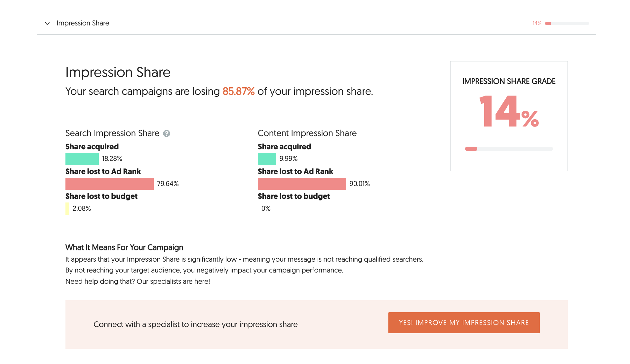630x364 pixels.
Task: Click Yes! Improve My Impression Share button
Action: [x=464, y=323]
